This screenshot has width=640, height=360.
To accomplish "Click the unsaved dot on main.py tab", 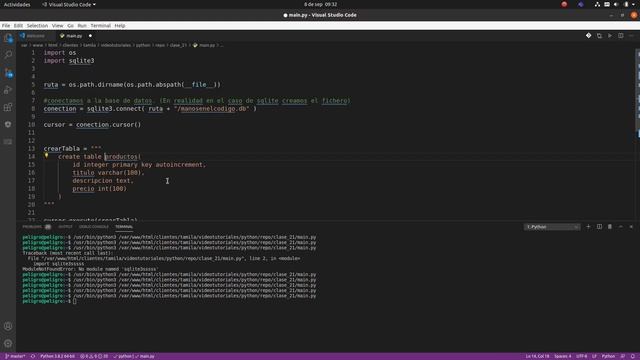I will [x=90, y=36].
